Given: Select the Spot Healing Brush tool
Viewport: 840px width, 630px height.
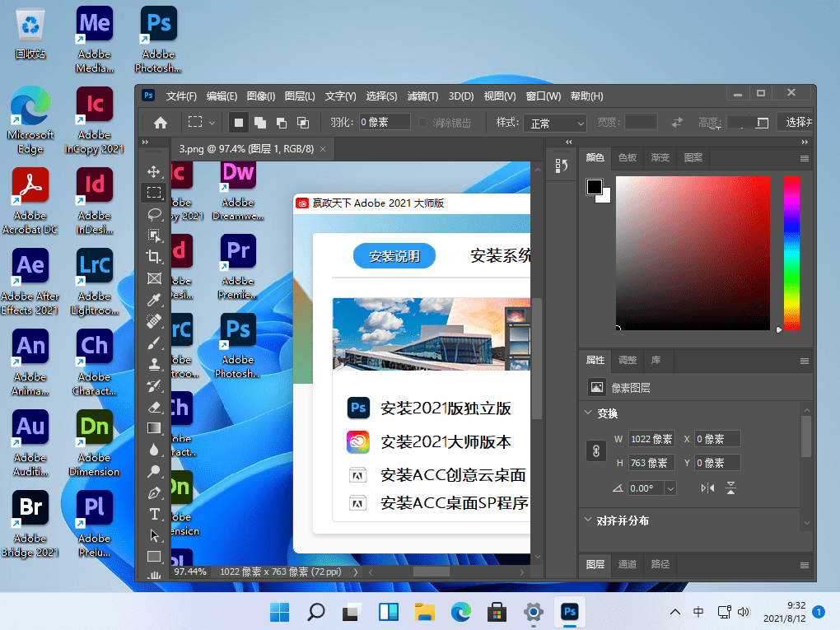Looking at the screenshot, I should tap(154, 321).
